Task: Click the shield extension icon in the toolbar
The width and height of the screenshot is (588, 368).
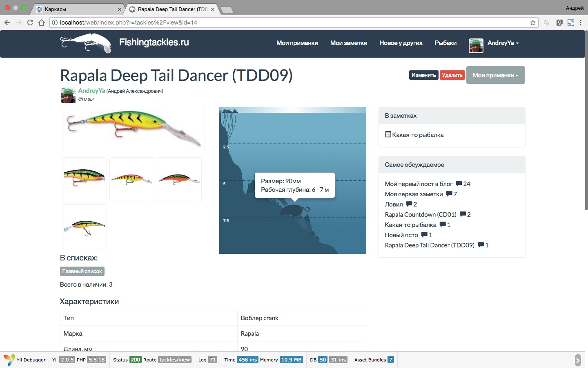Action: click(560, 22)
